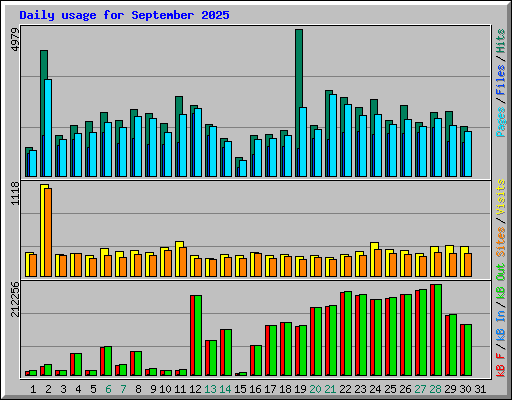
Task: Click the 4979 hits axis value
Action: point(15,40)
